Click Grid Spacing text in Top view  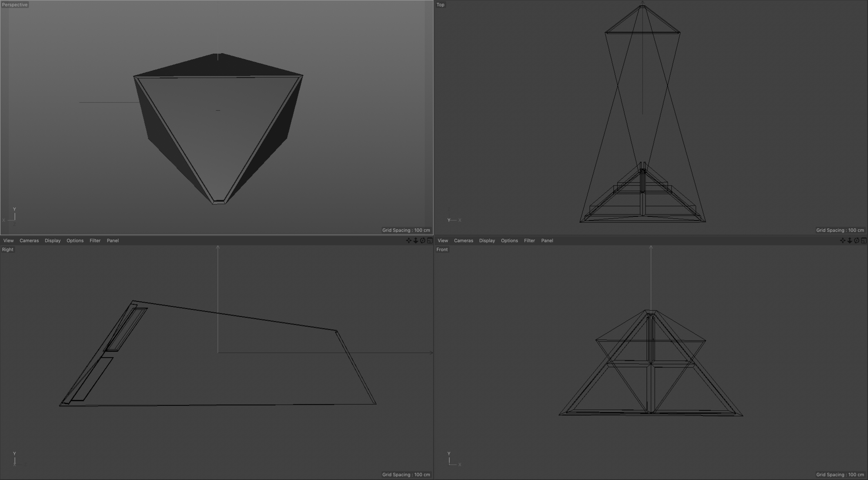pyautogui.click(x=840, y=230)
